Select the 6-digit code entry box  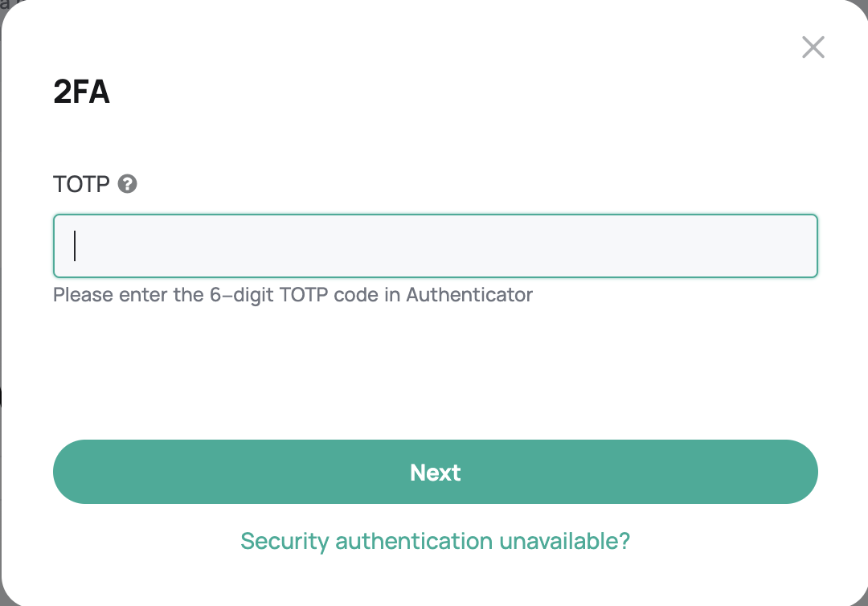(x=435, y=246)
